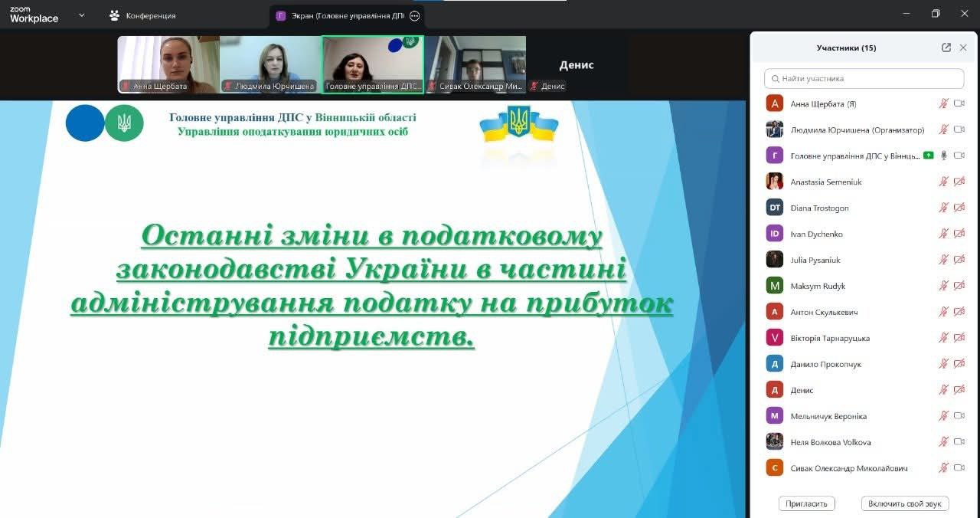This screenshot has height=518, width=980.
Task: Select Сивак Олександр video thumbnail
Action: coord(475,64)
